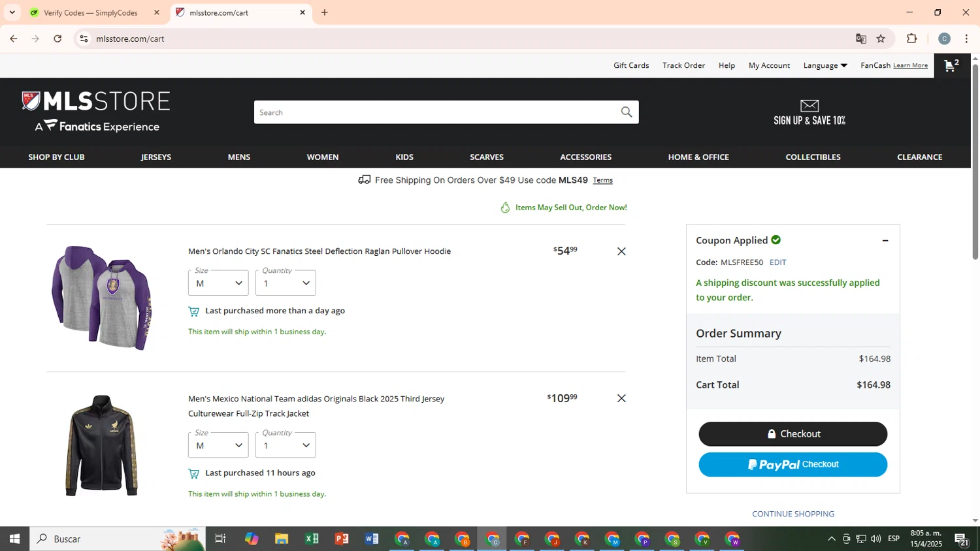The height and width of the screenshot is (551, 980).
Task: Open the Size dropdown for the Mexico jacket
Action: (218, 445)
